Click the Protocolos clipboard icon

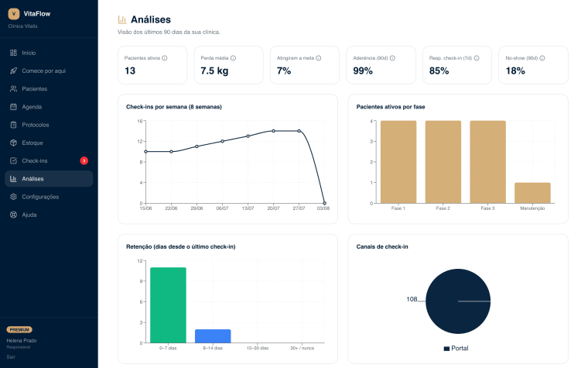(13, 125)
